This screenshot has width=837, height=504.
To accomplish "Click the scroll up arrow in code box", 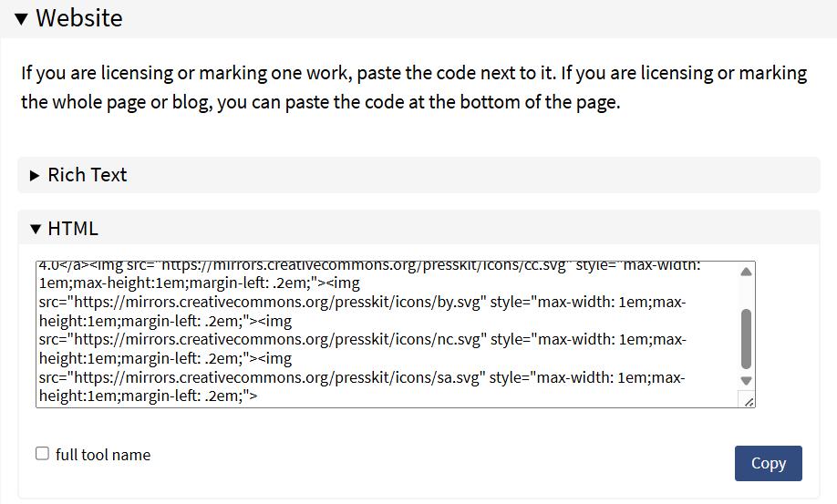I will 746,272.
